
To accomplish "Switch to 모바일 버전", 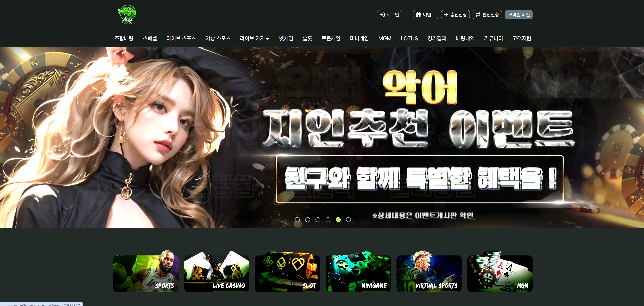I will pyautogui.click(x=519, y=15).
